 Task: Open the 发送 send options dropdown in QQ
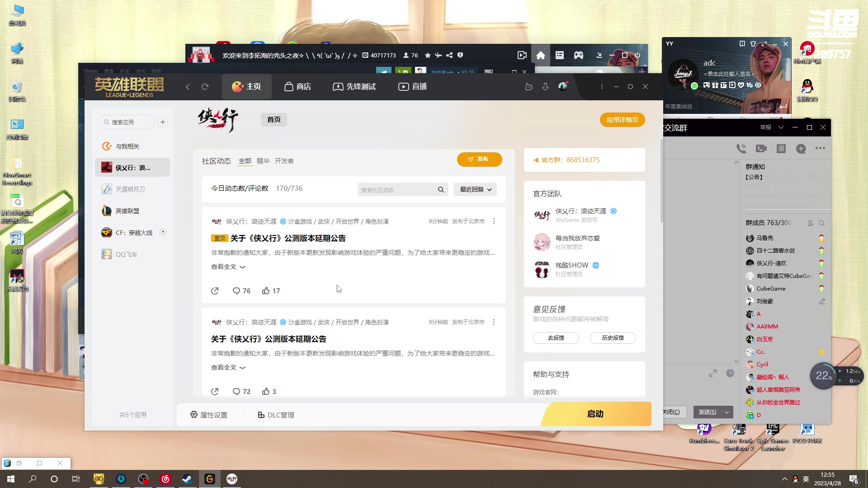click(726, 412)
